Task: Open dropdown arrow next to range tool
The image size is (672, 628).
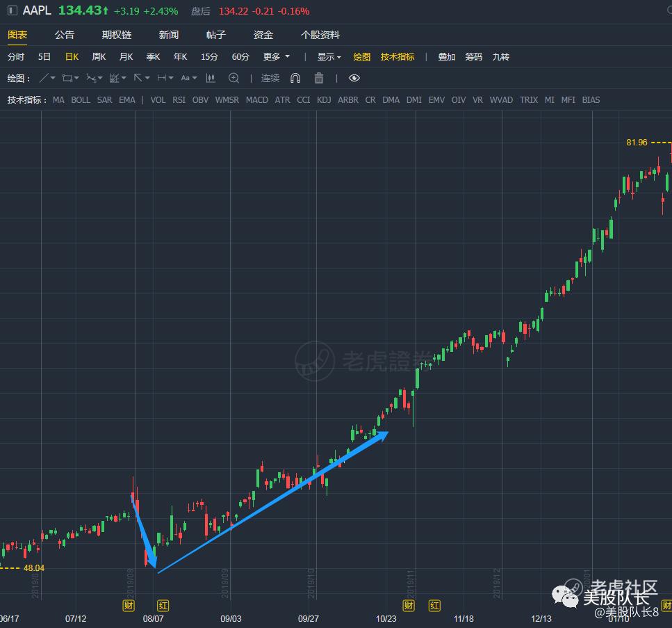Action: click(171, 78)
